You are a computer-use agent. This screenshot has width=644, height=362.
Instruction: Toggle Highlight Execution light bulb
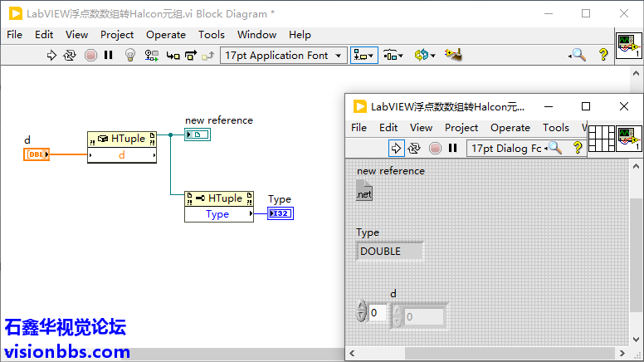coord(130,56)
